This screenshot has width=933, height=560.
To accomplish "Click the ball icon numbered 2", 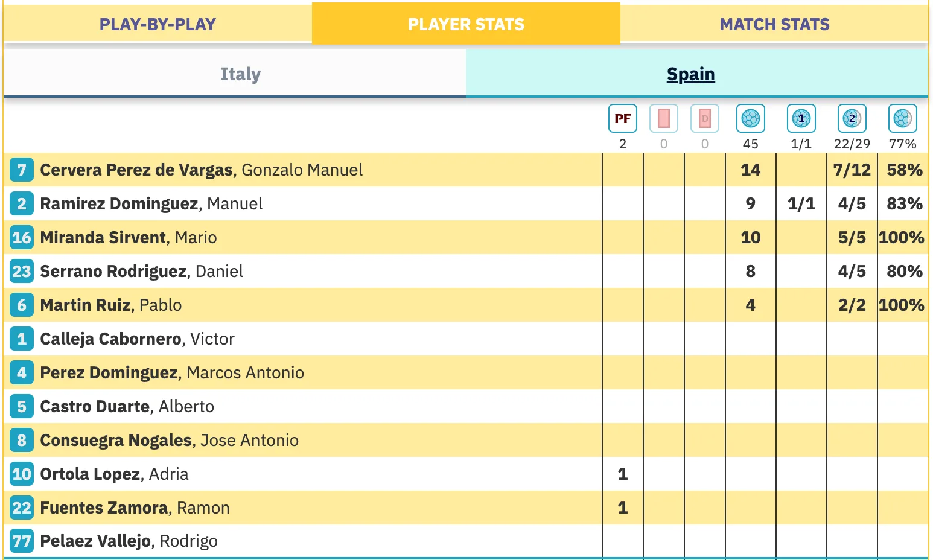I will 852,118.
